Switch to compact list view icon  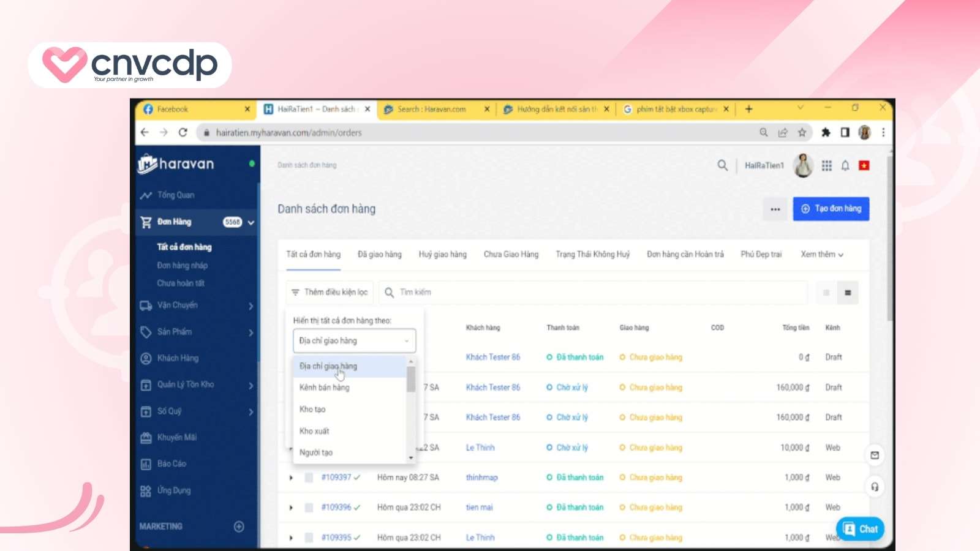click(848, 292)
